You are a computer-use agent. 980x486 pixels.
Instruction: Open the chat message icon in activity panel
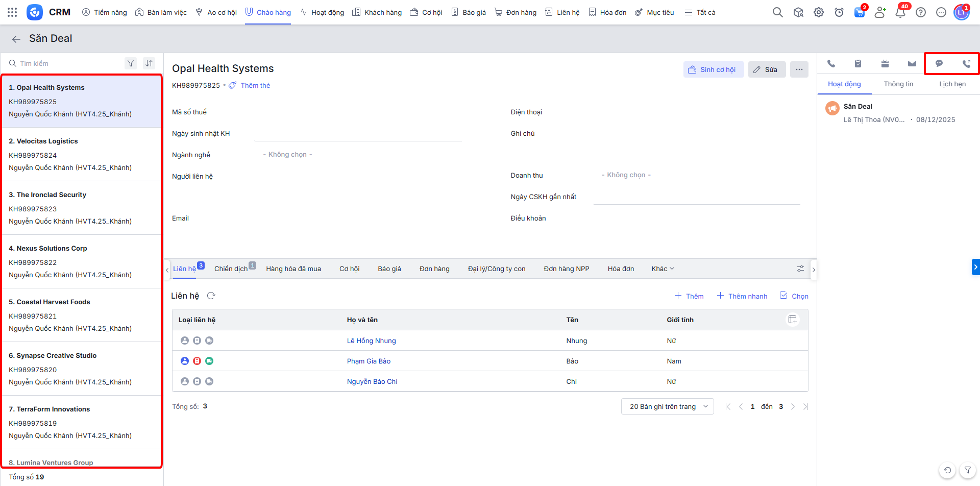pos(939,64)
